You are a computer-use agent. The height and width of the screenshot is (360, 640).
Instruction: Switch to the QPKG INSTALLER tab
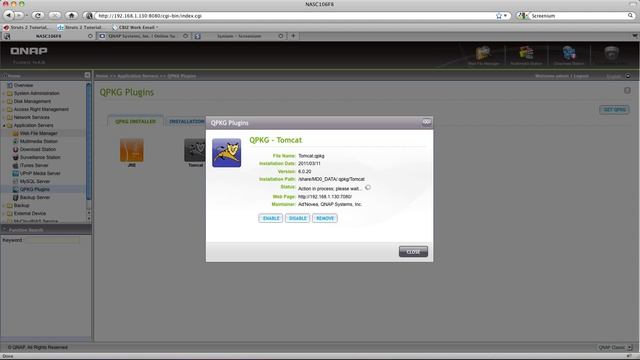pos(135,122)
